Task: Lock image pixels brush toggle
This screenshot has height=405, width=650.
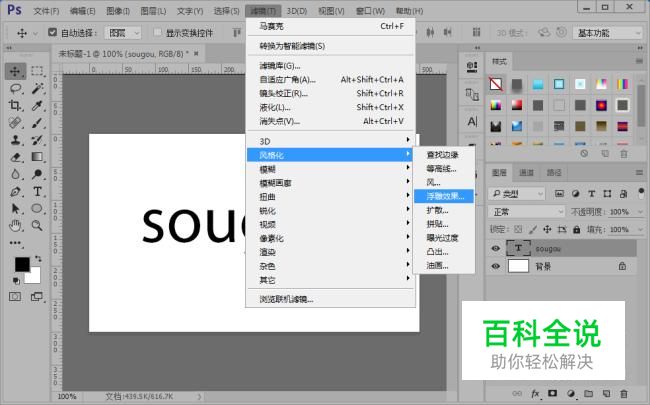Action: [533, 229]
